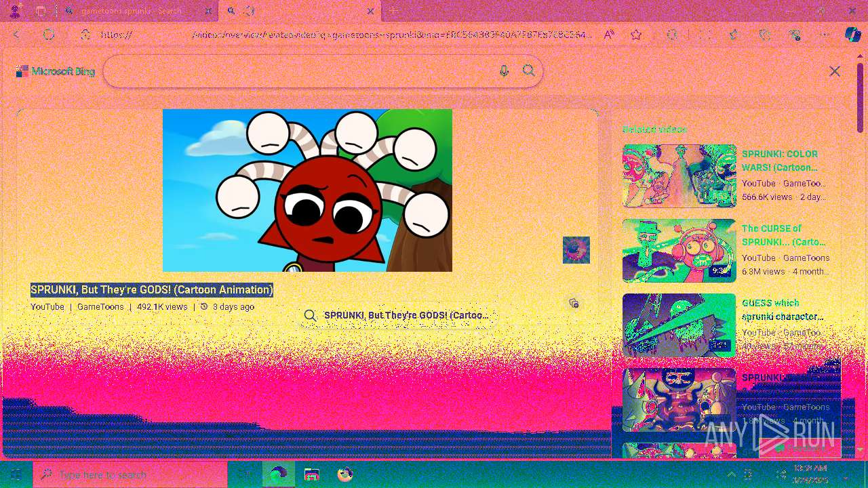
Task: Close the 'gametoons sprunki - Search' tab
Action: coord(208,11)
